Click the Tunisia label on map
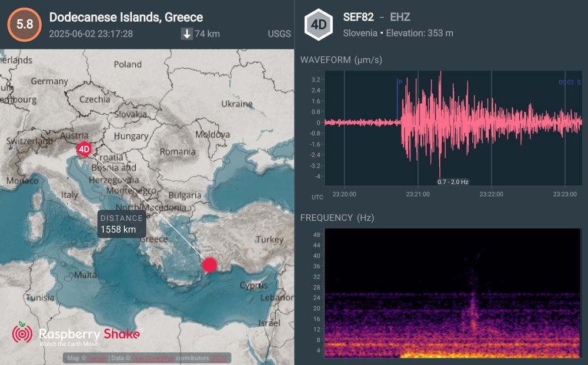The width and height of the screenshot is (588, 365). [40, 298]
